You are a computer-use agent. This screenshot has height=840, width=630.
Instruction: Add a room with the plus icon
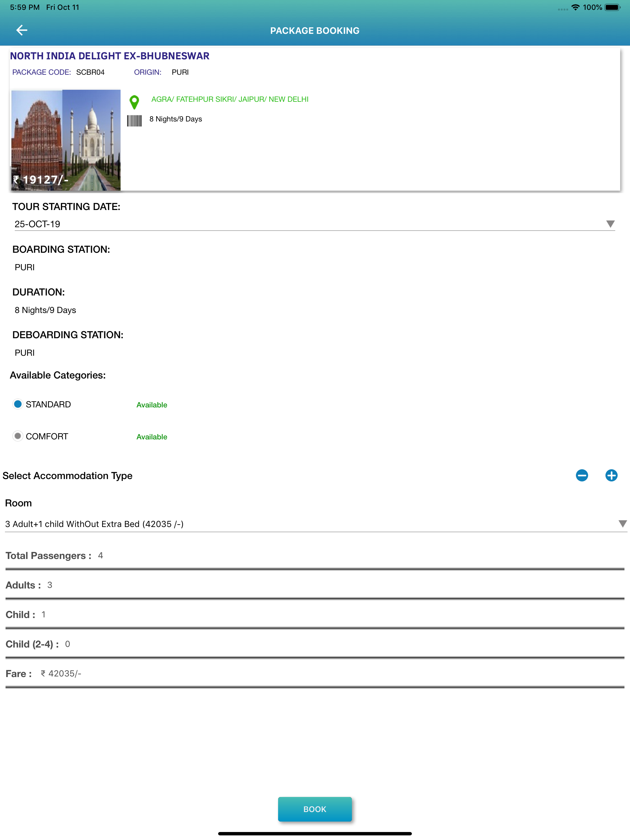(611, 475)
